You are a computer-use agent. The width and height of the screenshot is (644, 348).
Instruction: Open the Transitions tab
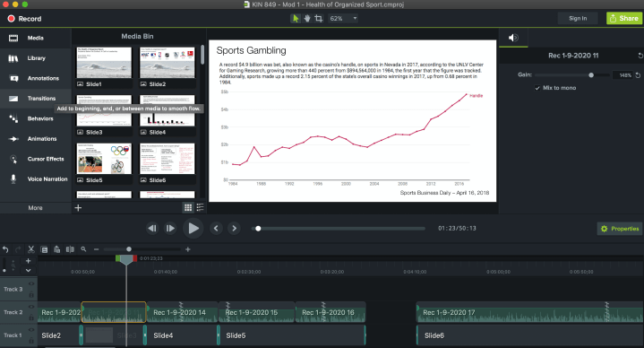[x=35, y=99]
